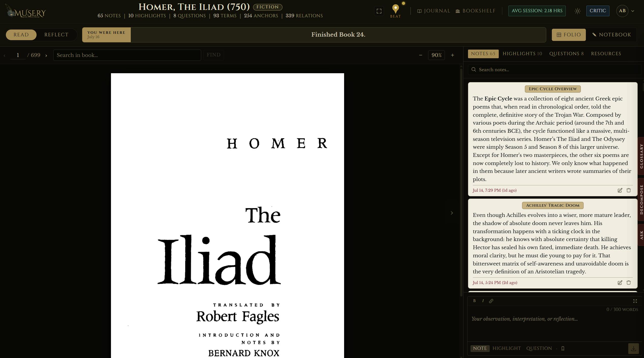Open the Resources tab
Screen dimensions: 644x358
[x=606, y=54]
